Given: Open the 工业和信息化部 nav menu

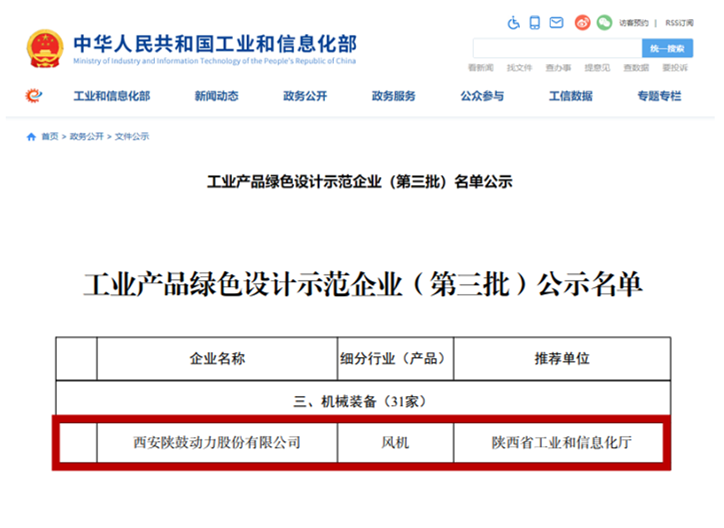Looking at the screenshot, I should click(112, 96).
